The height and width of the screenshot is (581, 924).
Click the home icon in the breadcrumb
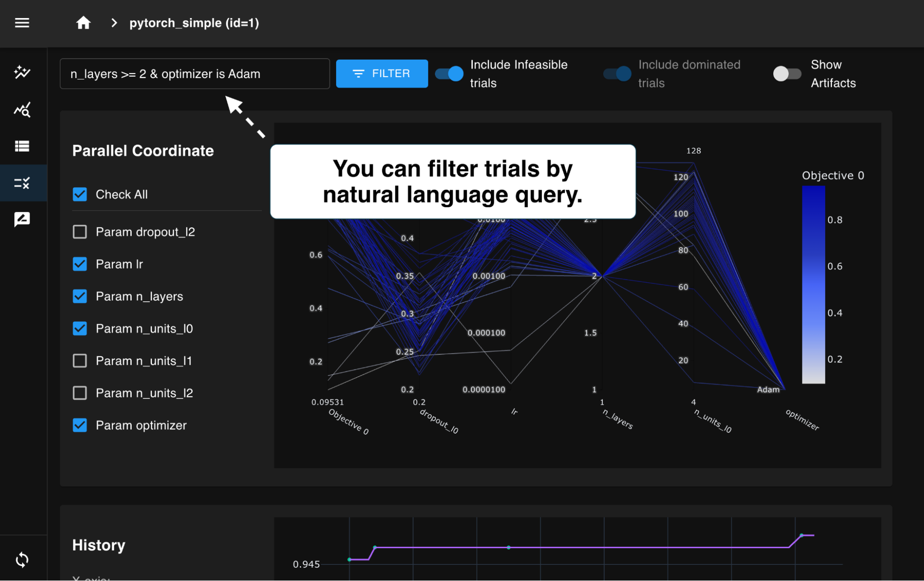(83, 23)
